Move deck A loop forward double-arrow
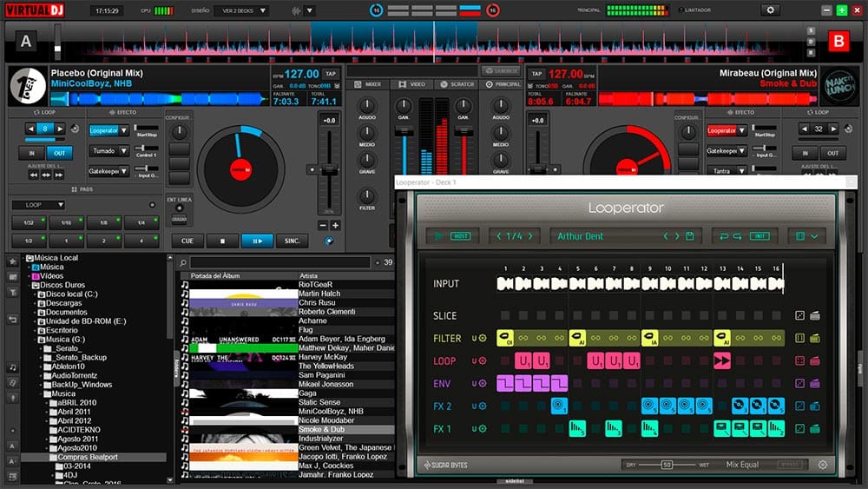Screen dimensions: 868x489 tap(58, 175)
